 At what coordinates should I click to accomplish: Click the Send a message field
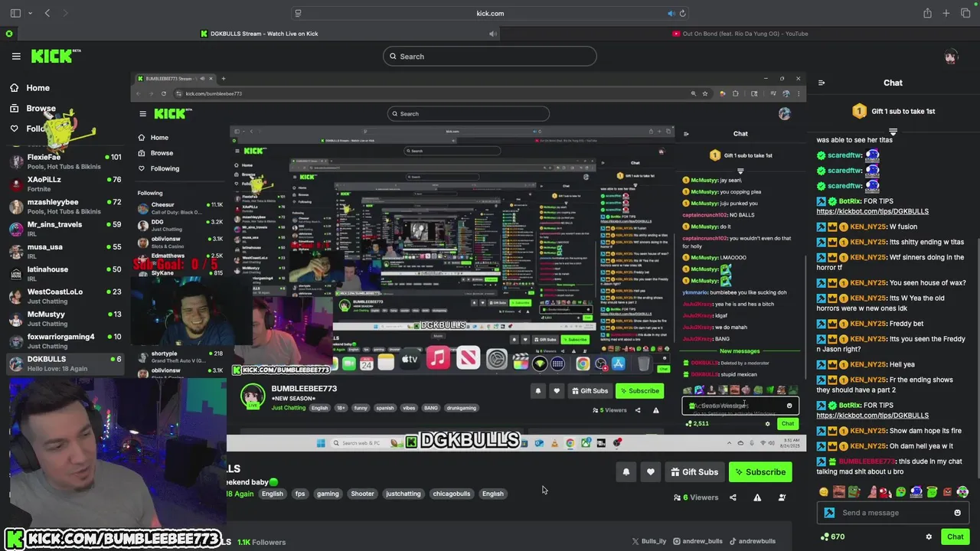coord(893,513)
